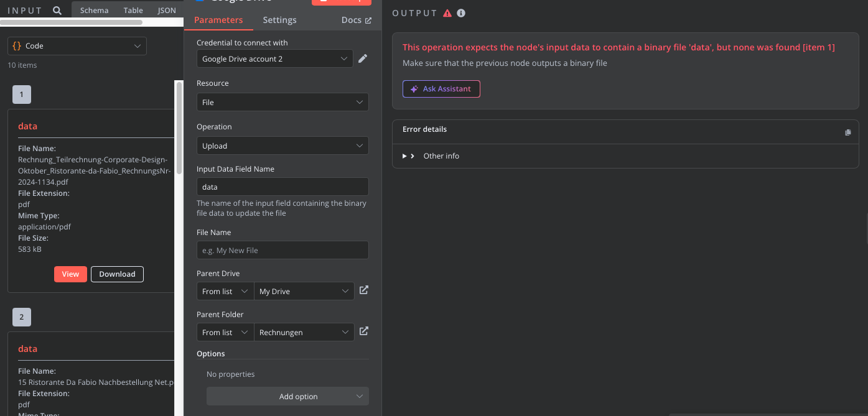Viewport: 868px width, 416px height.
Task: Open the Add option dropdown
Action: pos(287,396)
